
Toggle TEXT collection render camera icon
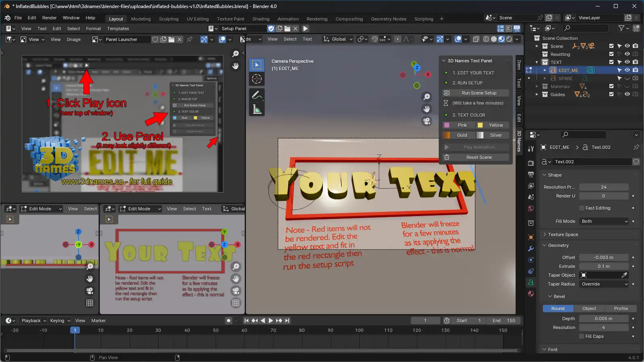coord(635,62)
